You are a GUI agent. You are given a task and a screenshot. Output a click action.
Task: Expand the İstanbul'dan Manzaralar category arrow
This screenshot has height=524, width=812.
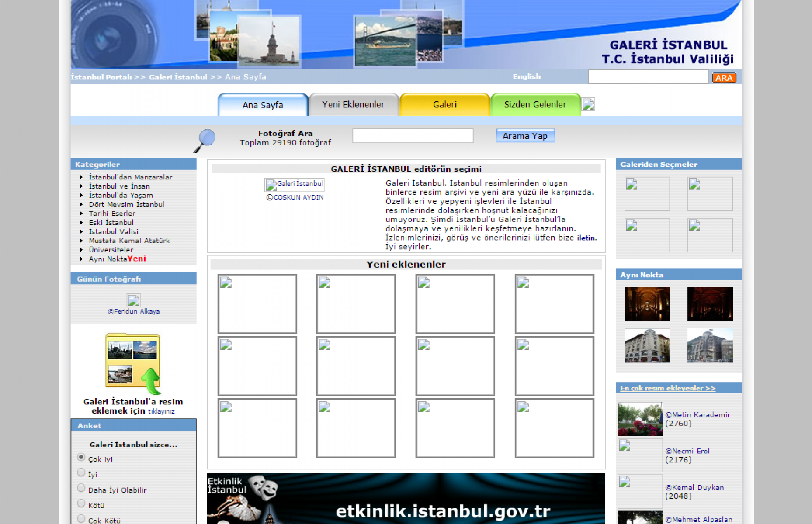point(81,177)
